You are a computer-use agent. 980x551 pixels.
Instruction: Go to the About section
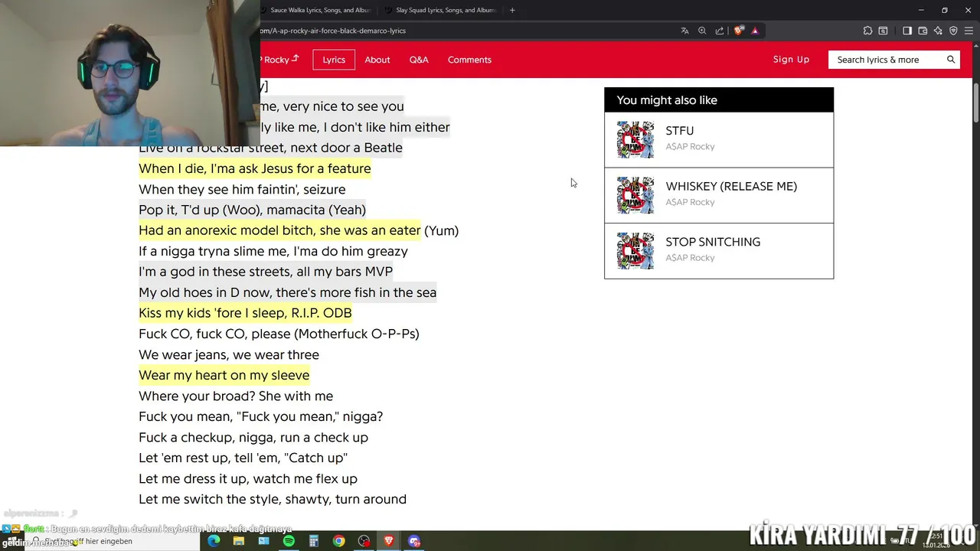click(377, 60)
